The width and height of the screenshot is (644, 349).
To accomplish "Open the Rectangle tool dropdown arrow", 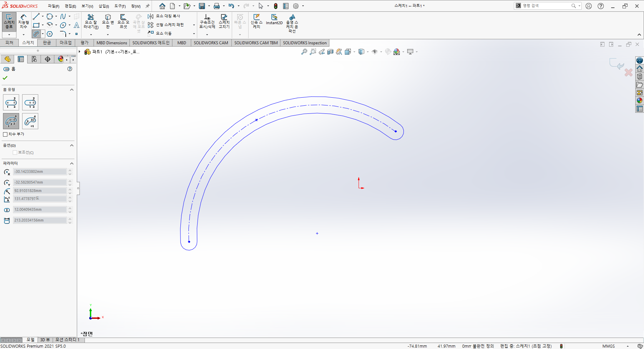I will tap(43, 25).
